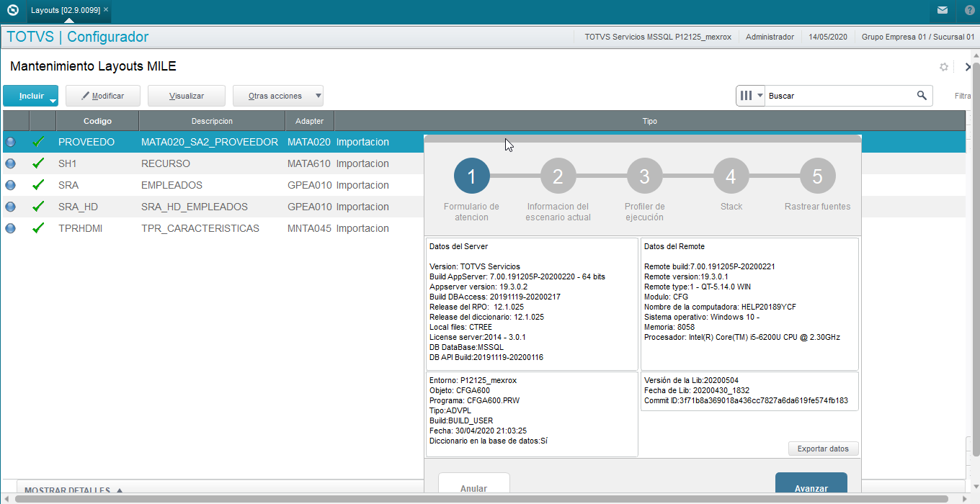Sort by the Descripcion column header
The height and width of the screenshot is (504, 980).
click(212, 121)
